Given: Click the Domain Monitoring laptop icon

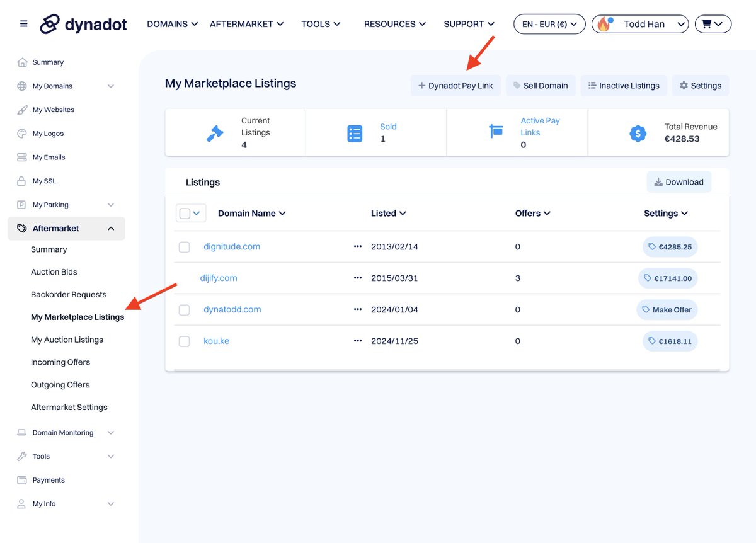Looking at the screenshot, I should point(22,433).
